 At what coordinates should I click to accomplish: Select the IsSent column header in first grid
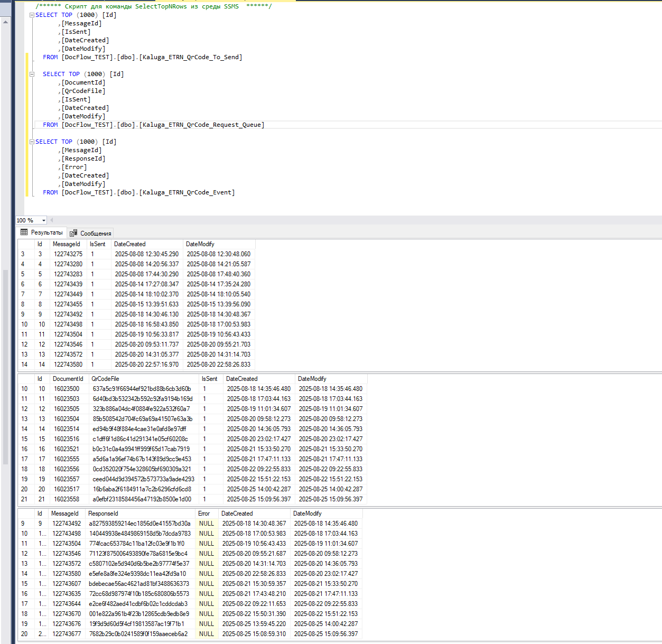(x=99, y=244)
